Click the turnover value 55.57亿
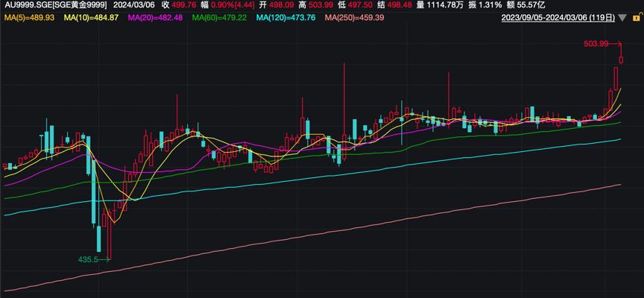This screenshot has height=298, width=644. coord(530,5)
